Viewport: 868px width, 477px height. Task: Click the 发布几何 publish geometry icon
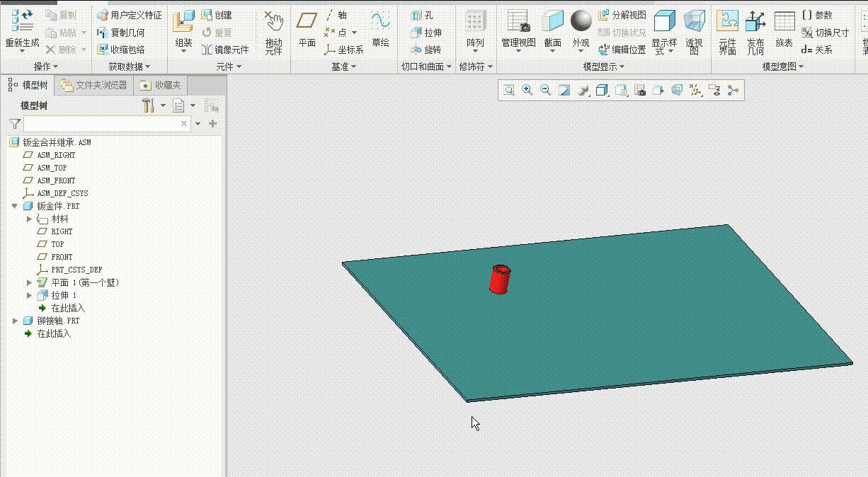[x=755, y=21]
